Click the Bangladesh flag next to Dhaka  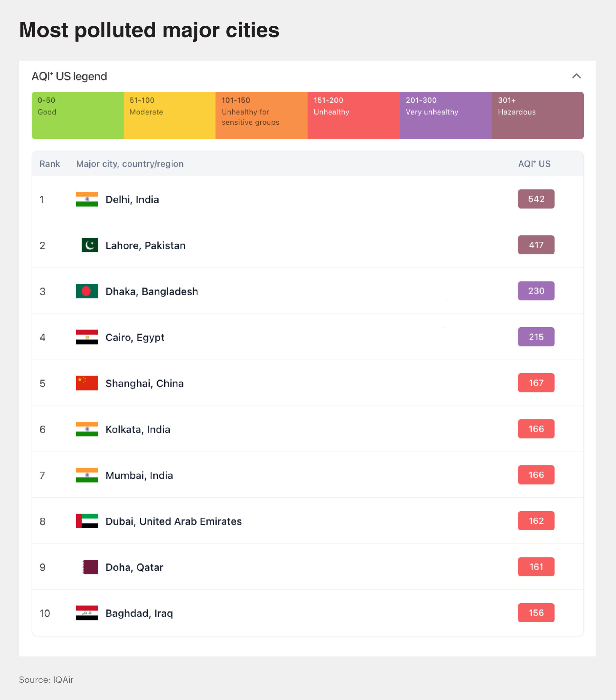[x=87, y=291]
